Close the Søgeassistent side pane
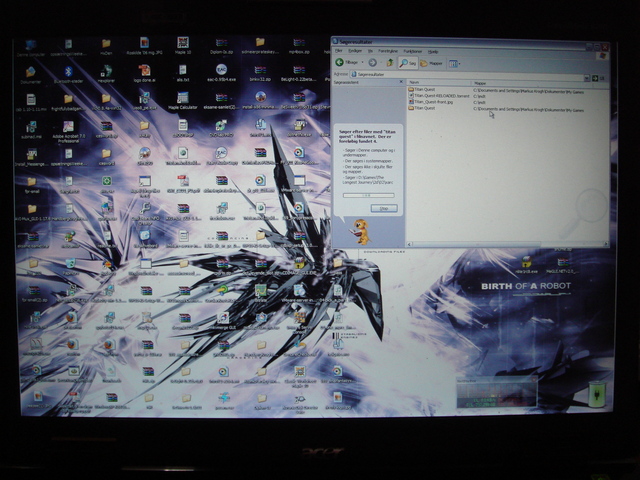640x480 pixels. (401, 82)
